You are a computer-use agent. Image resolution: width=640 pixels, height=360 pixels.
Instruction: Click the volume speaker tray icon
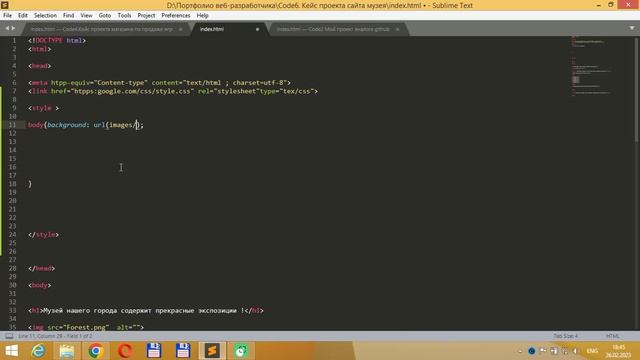576,351
